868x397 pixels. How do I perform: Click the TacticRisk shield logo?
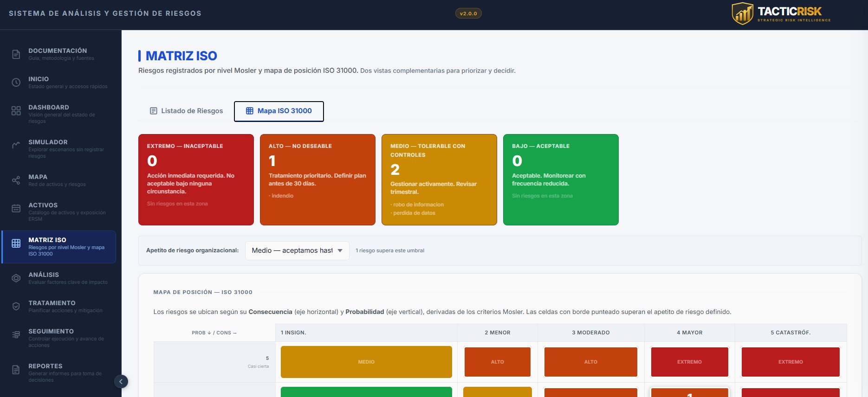(743, 13)
